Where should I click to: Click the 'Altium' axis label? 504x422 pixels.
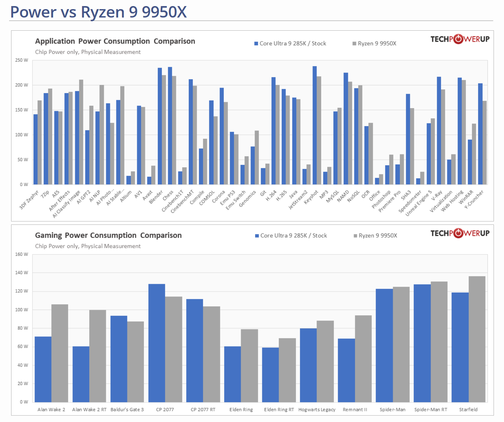click(126, 196)
